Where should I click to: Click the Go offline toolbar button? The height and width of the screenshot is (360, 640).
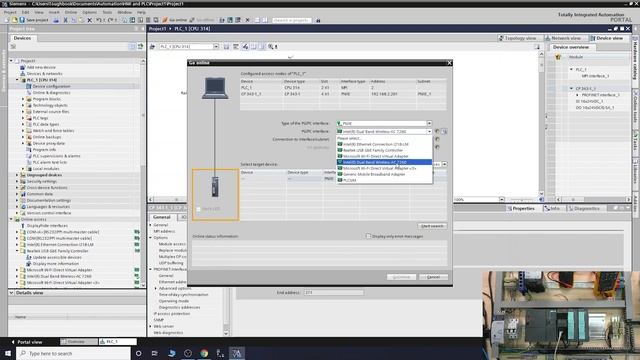202,20
